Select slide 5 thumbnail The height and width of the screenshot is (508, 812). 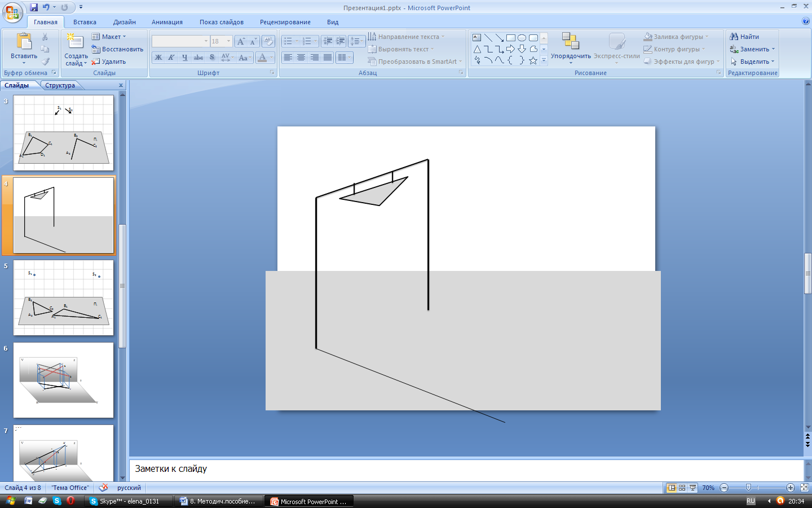click(63, 298)
